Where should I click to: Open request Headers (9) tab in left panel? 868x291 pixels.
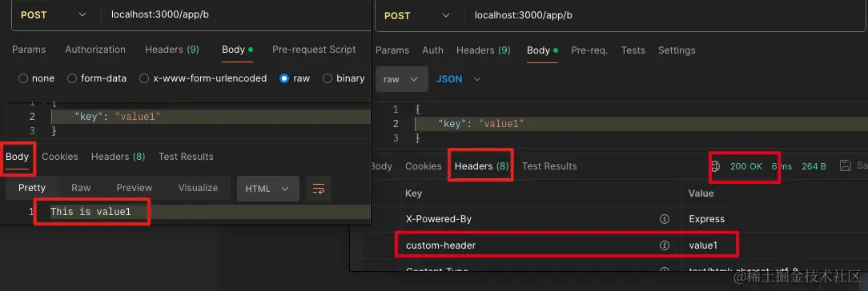point(172,50)
